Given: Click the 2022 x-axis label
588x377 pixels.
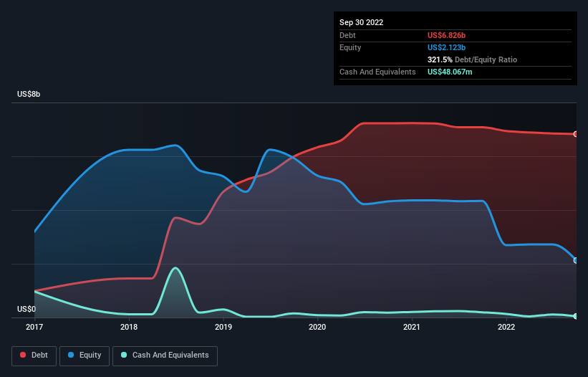Looking at the screenshot, I should 506,327.
